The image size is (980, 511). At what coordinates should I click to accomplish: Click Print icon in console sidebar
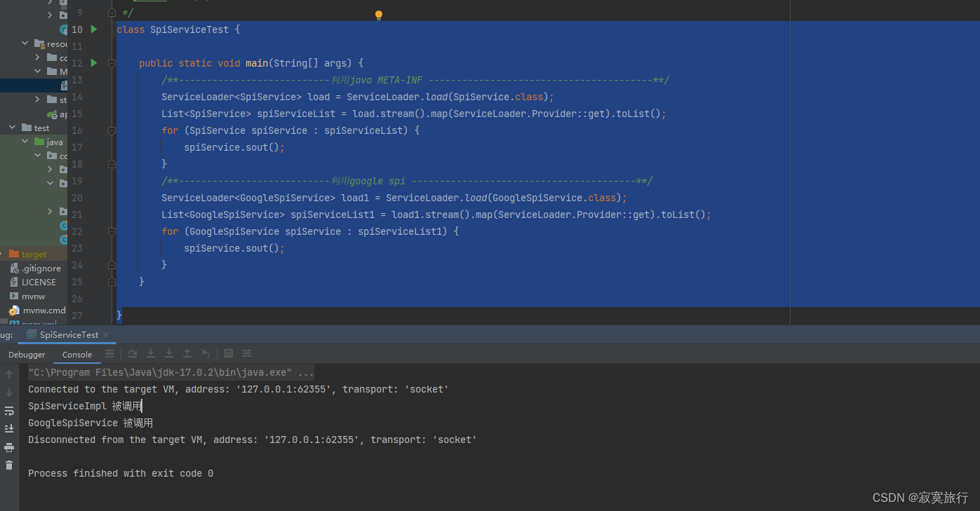tap(9, 447)
